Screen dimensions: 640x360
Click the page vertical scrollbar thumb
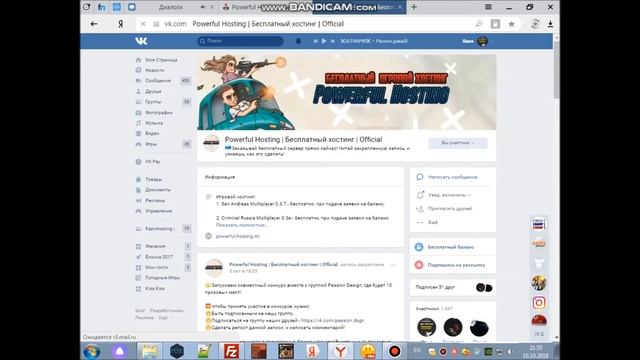pos(556,69)
